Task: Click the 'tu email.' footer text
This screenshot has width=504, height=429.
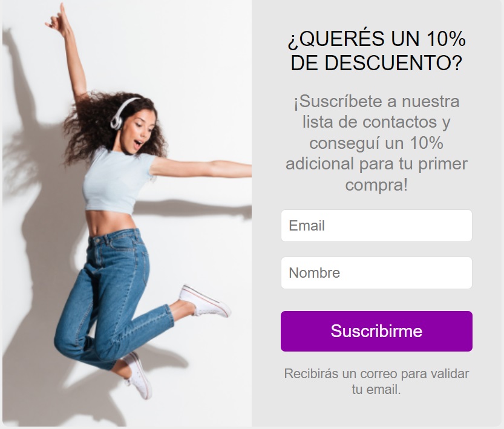Action: click(376, 390)
